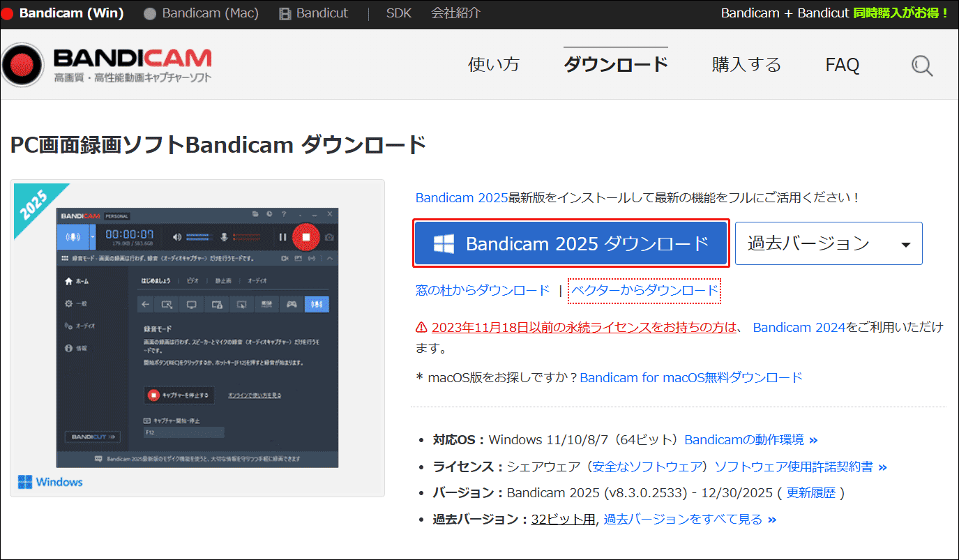Screen dimensions: 959x560
Task: Open the 使い方 menu
Action: [x=494, y=65]
